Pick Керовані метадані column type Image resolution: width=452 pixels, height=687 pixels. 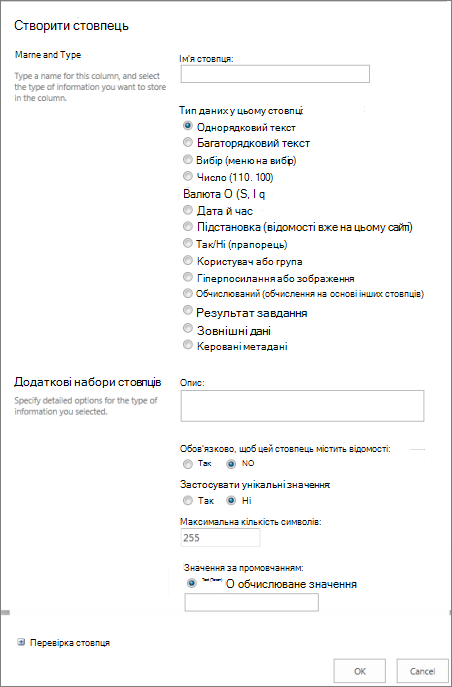pos(188,345)
